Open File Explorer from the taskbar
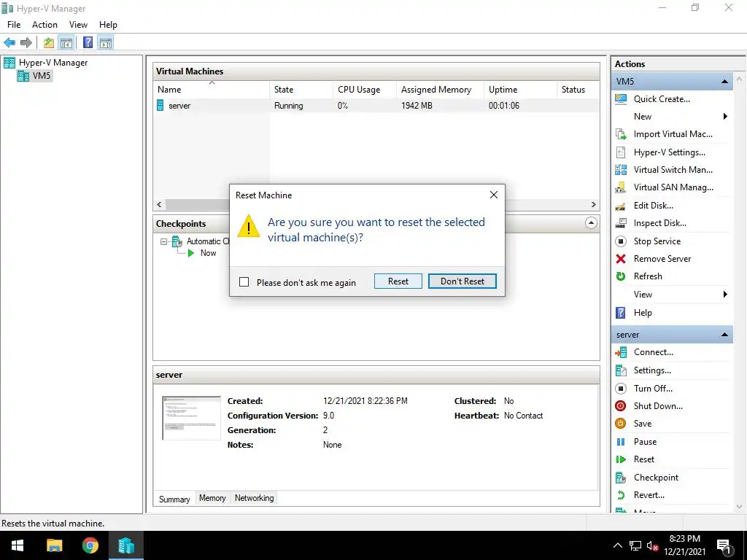The width and height of the screenshot is (747, 560). click(54, 545)
